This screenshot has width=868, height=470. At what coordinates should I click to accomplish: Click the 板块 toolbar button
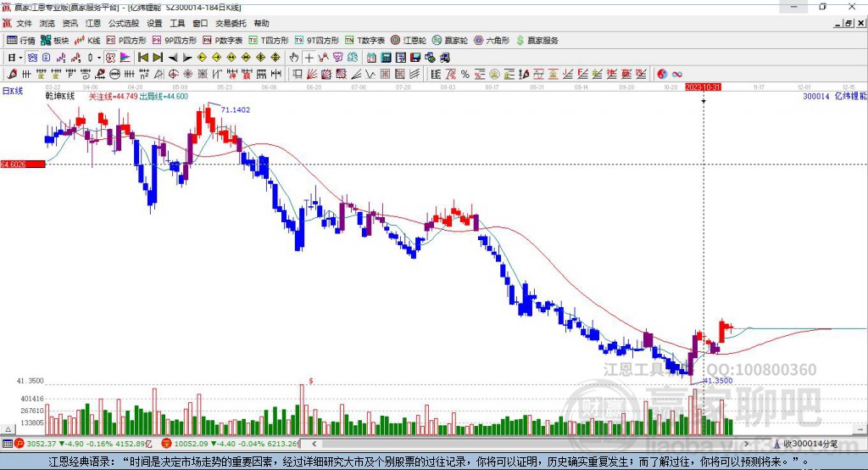pos(55,41)
